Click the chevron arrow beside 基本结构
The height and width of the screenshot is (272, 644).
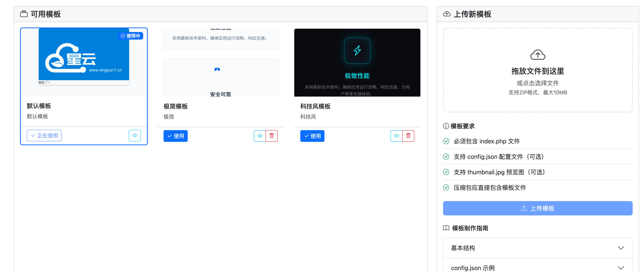tap(621, 248)
